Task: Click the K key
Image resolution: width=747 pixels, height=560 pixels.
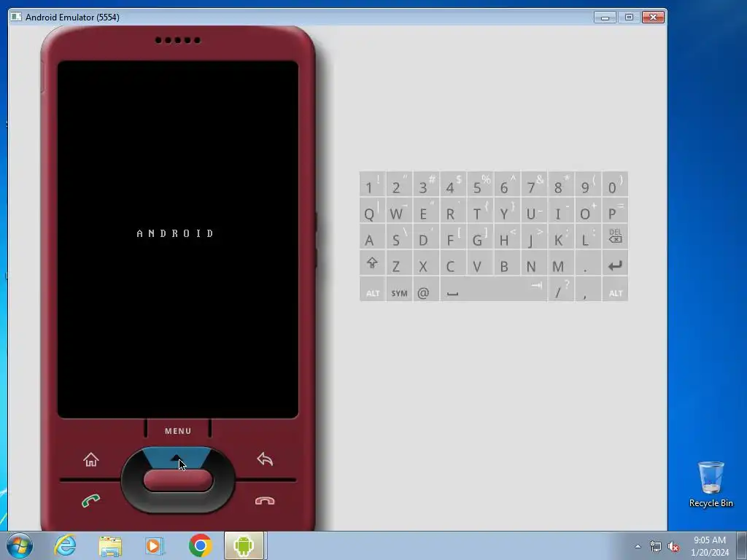Action: [561, 237]
